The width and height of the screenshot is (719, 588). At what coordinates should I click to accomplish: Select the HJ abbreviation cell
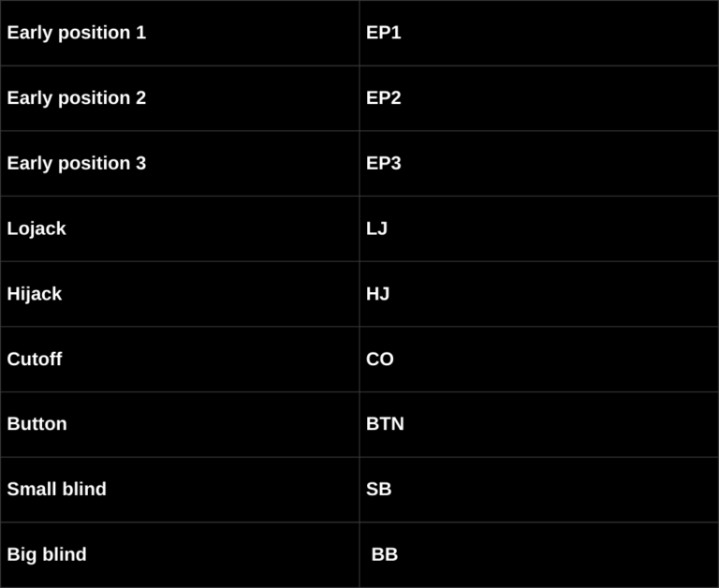377,294
